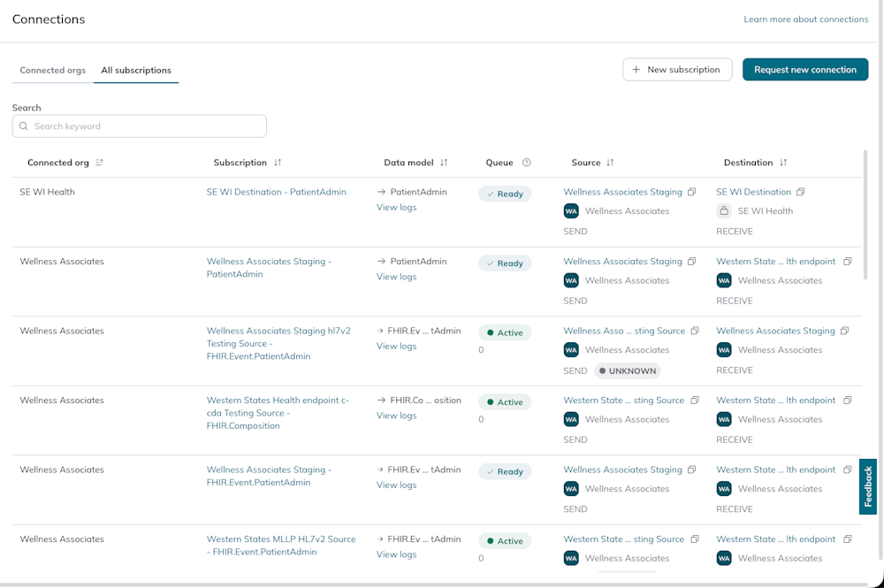The width and height of the screenshot is (884, 588).
Task: Open Wellness Associates Staging hl7v2 Testing Source subscription
Action: [278, 343]
